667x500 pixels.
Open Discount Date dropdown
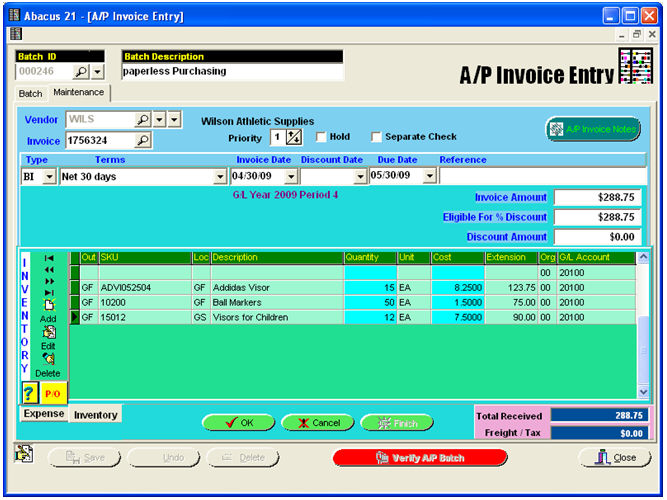click(x=360, y=176)
